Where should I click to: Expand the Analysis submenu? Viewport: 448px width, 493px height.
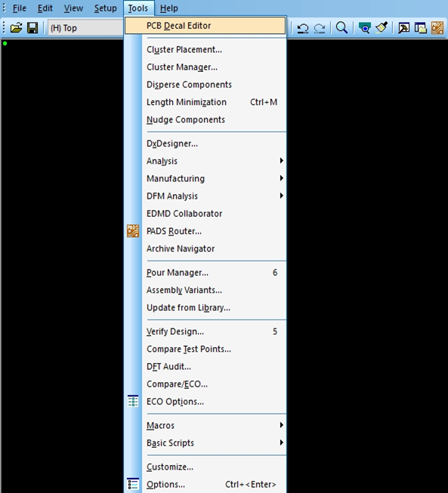click(205, 161)
